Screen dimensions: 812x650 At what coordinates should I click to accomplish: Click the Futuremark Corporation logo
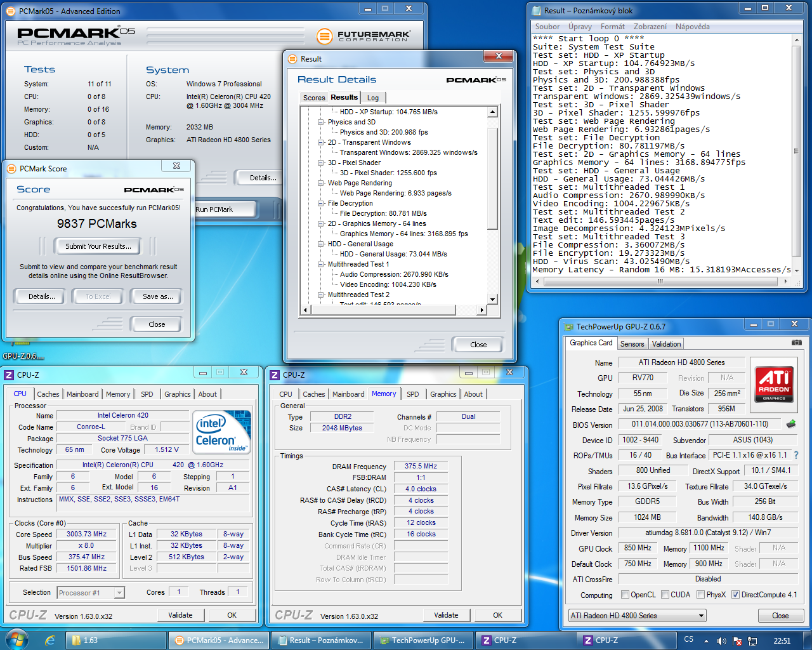[363, 36]
